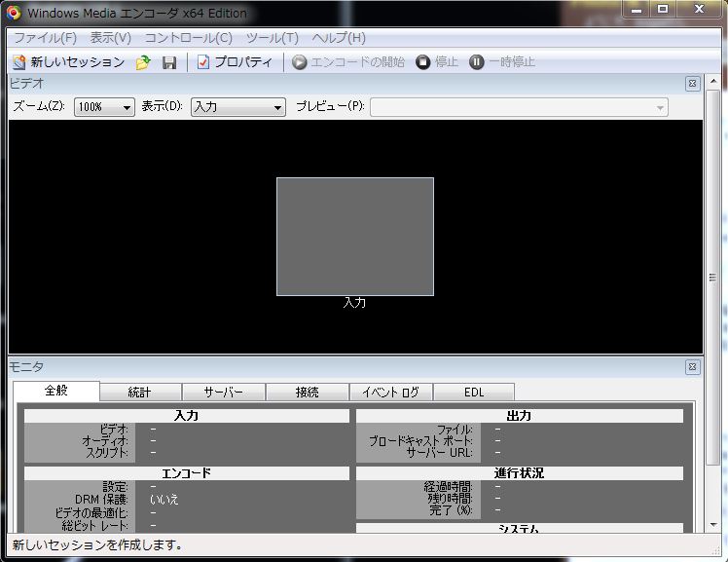The height and width of the screenshot is (562, 728).
Task: Switch to the 統計 tab
Action: coord(140,392)
